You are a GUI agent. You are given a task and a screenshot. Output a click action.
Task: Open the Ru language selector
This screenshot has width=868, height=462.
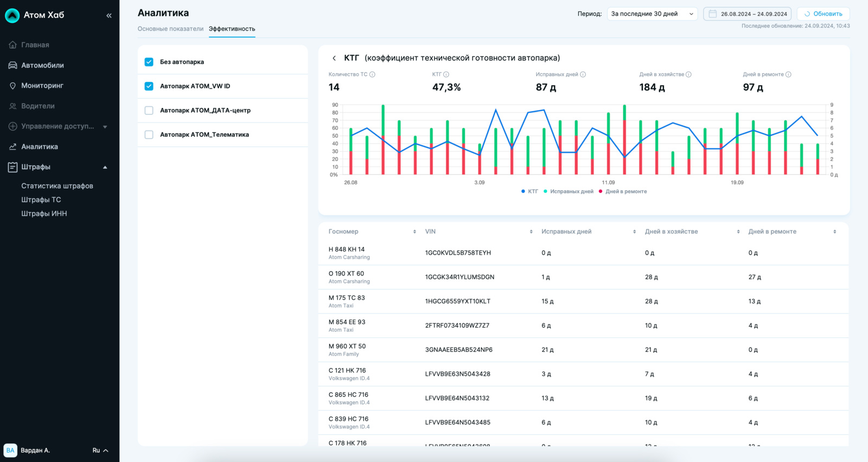click(100, 450)
